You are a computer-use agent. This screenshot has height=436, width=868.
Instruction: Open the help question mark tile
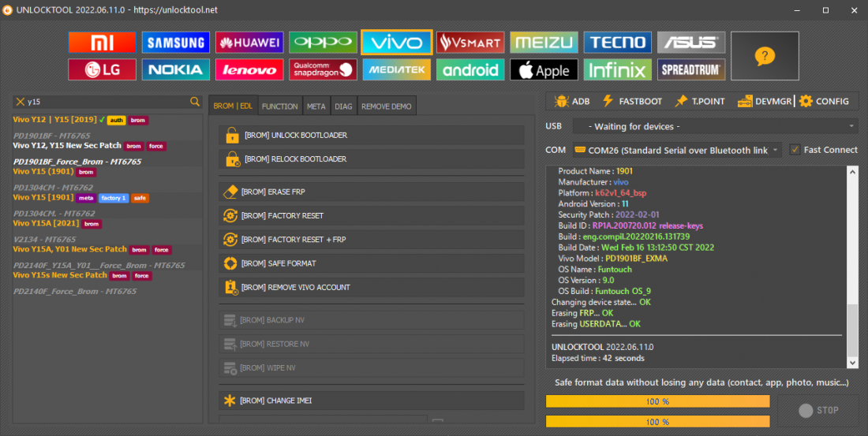point(765,56)
